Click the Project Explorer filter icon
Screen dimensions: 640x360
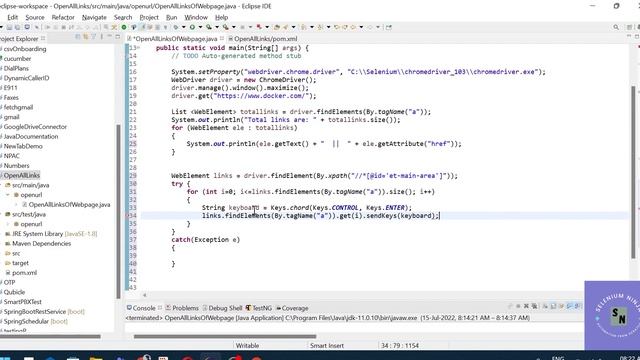coord(93,37)
